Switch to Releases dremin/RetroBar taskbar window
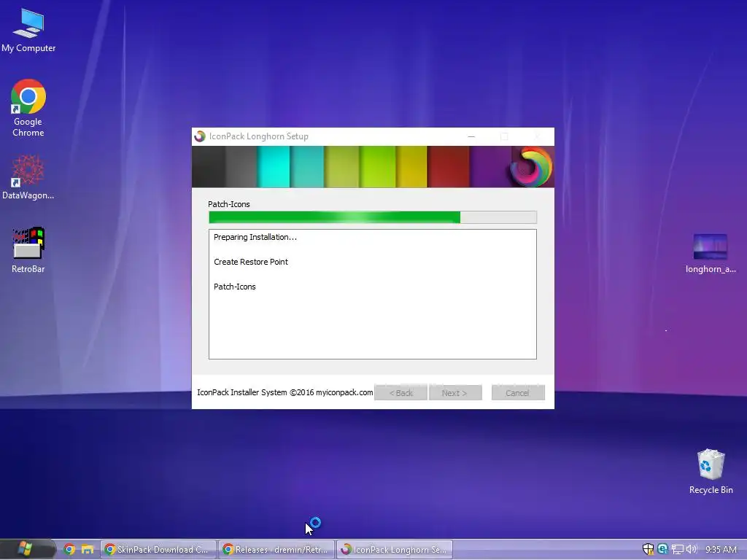Viewport: 747px width, 560px height. tap(276, 550)
